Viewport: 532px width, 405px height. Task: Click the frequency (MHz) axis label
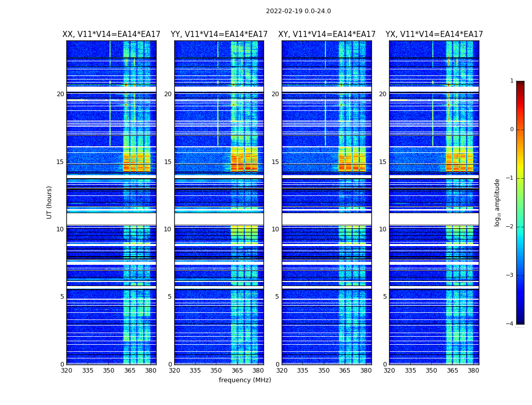[245, 380]
